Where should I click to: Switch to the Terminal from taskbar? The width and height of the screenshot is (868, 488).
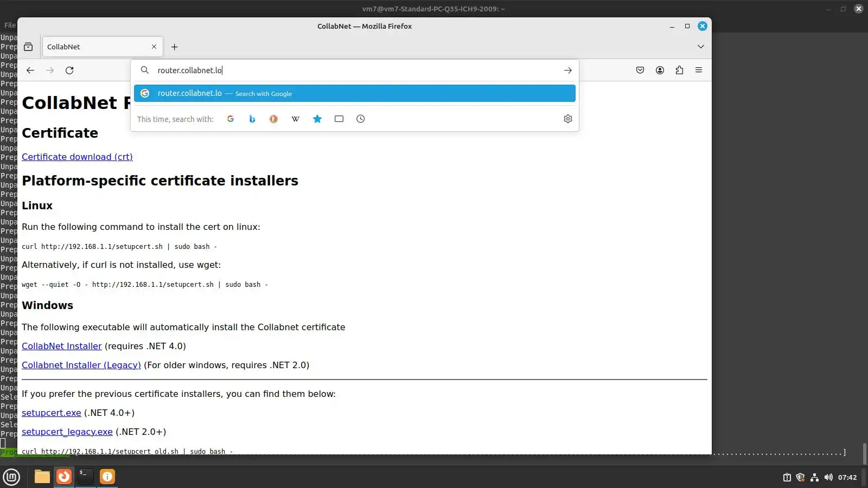[86, 477]
